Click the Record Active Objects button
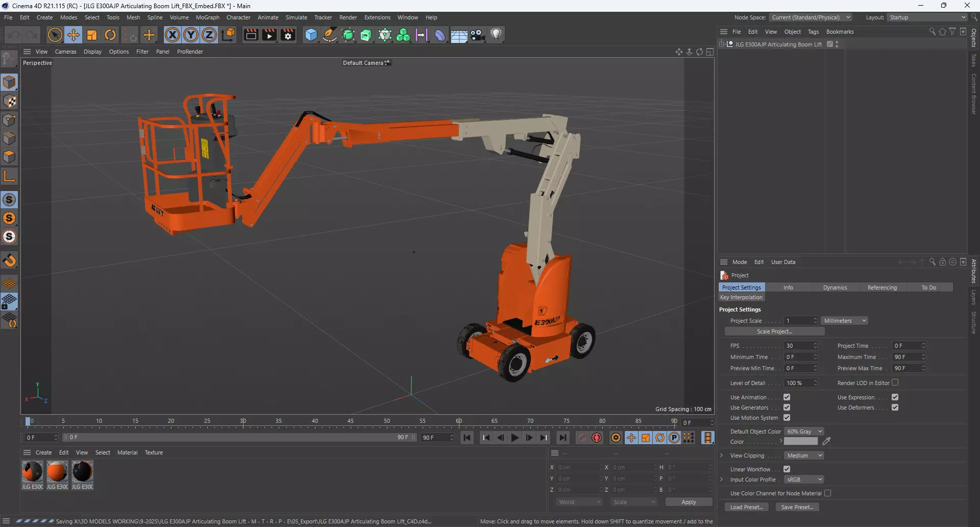Screen dimensions: 980x527 coord(582,438)
